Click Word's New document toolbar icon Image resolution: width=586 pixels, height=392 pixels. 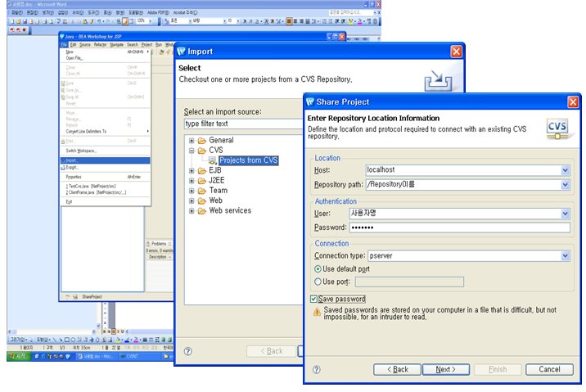(x=12, y=21)
